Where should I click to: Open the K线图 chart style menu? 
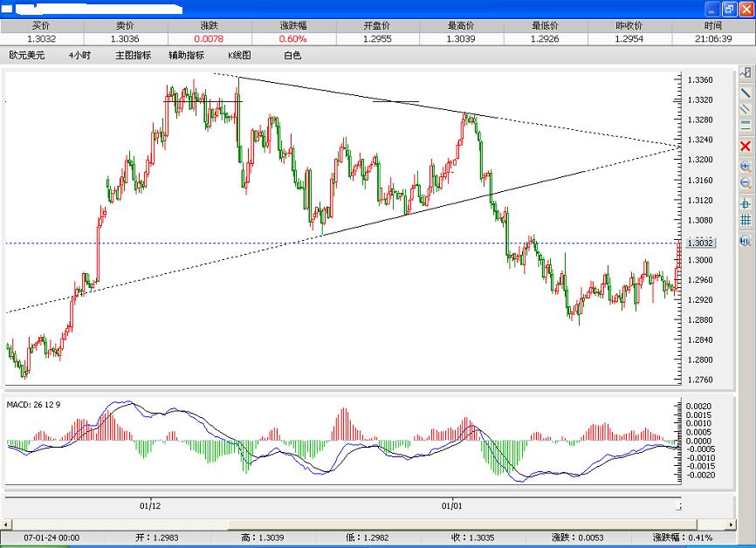click(239, 56)
